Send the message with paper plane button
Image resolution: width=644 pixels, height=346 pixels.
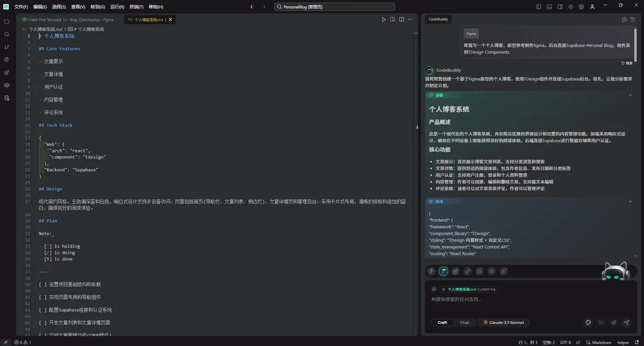click(627, 323)
